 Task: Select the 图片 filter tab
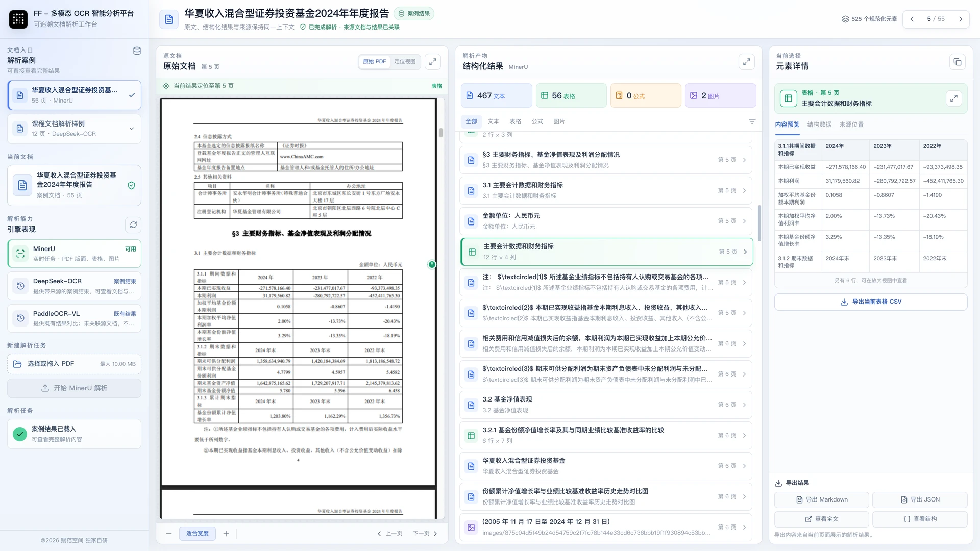559,121
